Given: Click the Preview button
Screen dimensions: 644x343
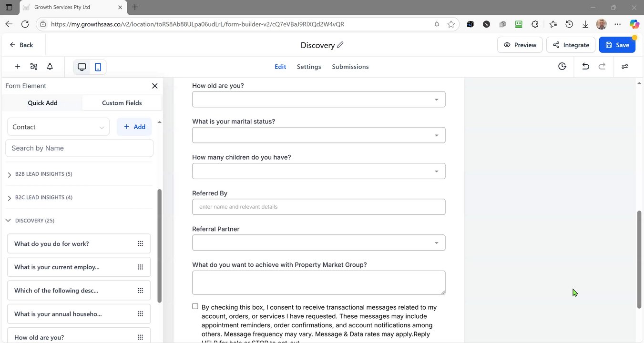Looking at the screenshot, I should (520, 45).
